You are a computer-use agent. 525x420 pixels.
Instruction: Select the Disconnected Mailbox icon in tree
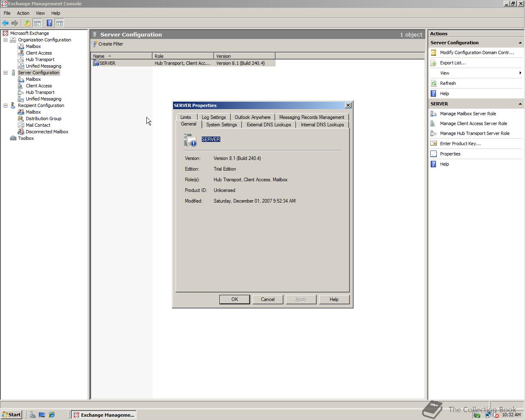[21, 132]
